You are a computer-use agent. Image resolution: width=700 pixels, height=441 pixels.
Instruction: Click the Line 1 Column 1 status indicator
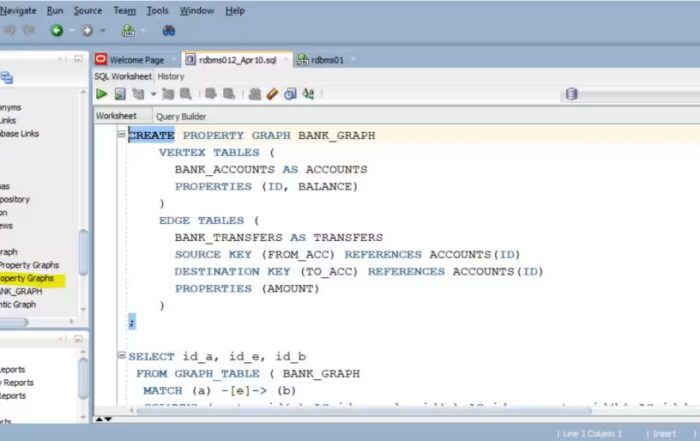(x=591, y=433)
